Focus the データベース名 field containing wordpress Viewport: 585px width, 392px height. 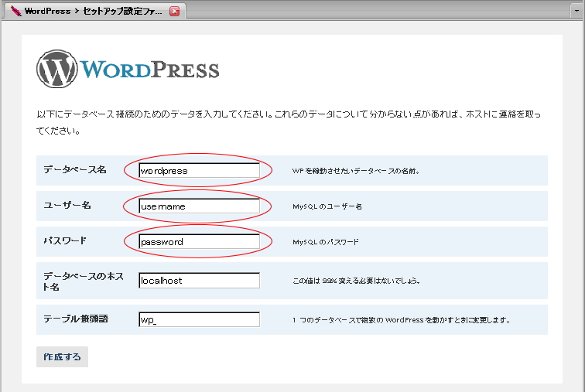click(x=199, y=171)
